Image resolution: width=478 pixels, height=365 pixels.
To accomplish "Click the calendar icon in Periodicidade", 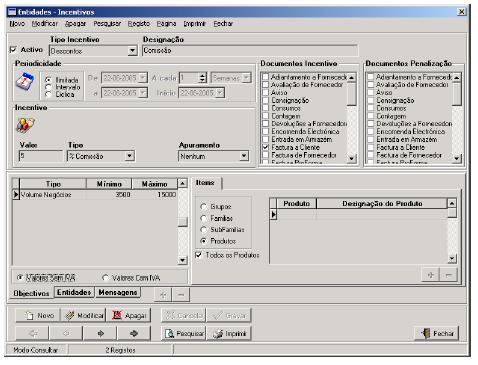I will point(25,81).
